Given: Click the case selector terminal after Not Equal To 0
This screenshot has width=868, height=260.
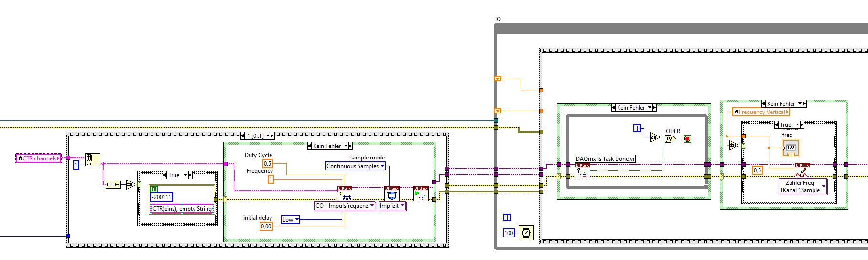Looking at the screenshot, I should coord(743,146).
